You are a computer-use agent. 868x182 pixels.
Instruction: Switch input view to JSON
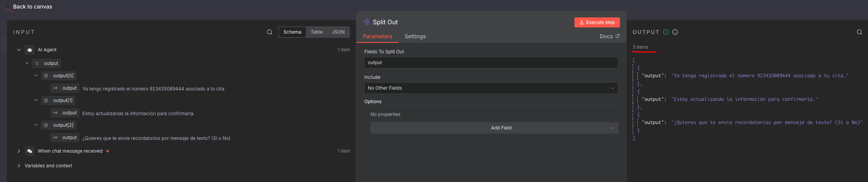tap(338, 32)
